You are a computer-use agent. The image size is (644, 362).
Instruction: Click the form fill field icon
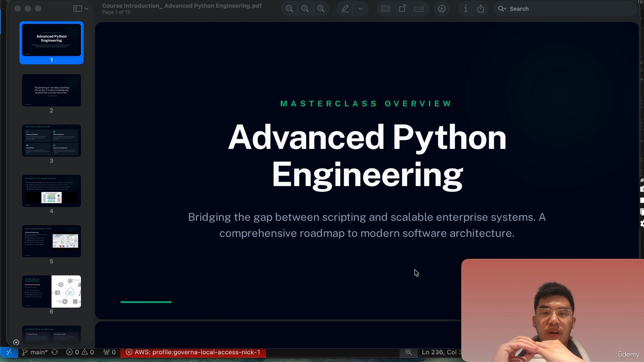point(419,9)
